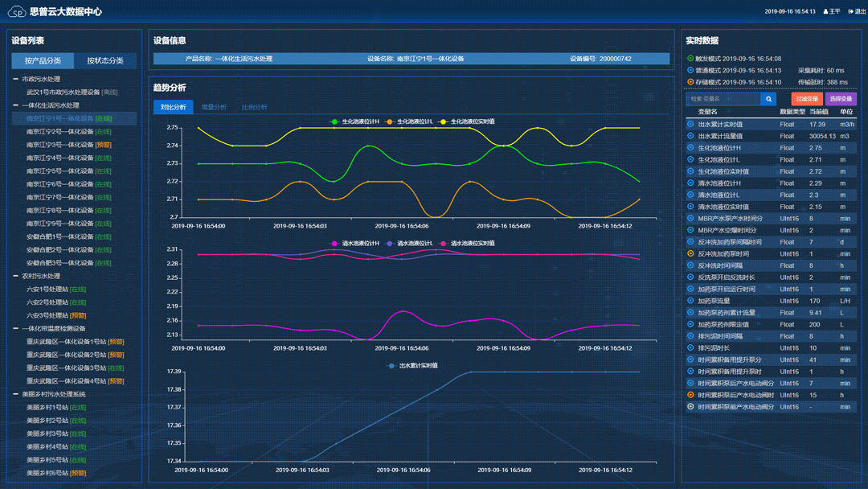The width and height of the screenshot is (868, 489).
Task: Click the status icon for 加药泵流量 row
Action: pos(690,301)
